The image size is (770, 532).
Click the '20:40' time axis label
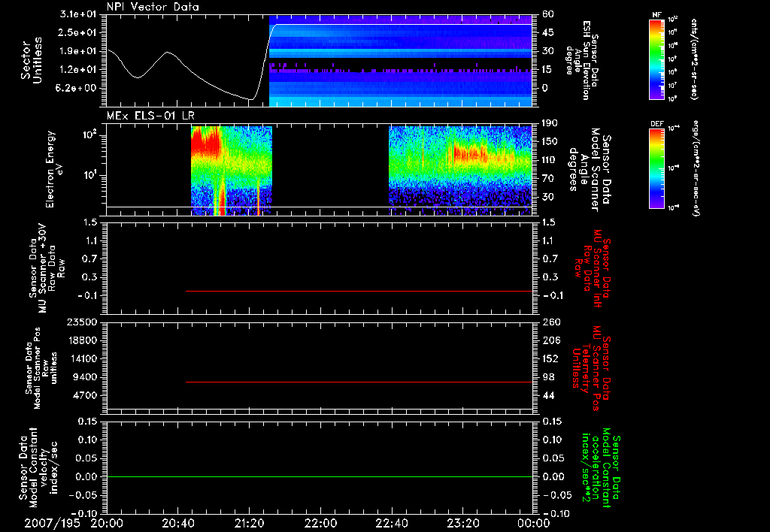point(178,524)
